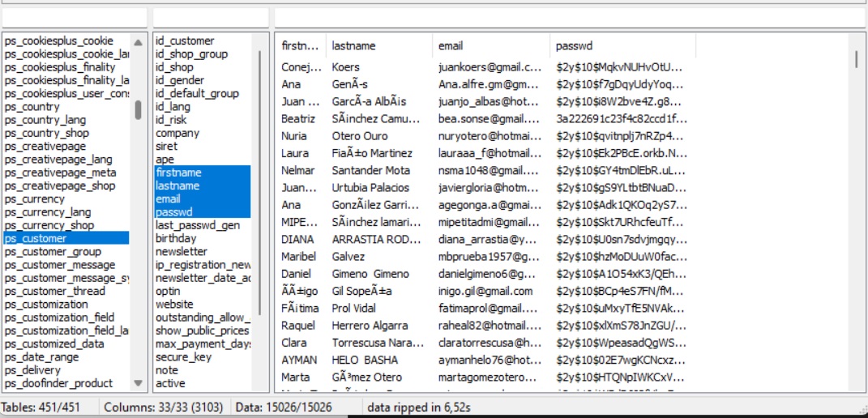Click the down arrow of tables list scrollbar
The image size is (868, 418).
point(138,382)
